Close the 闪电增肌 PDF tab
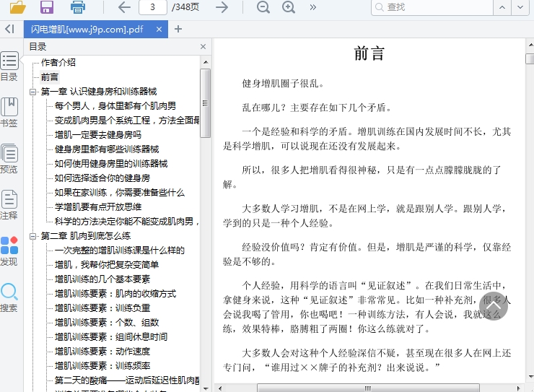The height and width of the screenshot is (392, 534). coord(159,30)
